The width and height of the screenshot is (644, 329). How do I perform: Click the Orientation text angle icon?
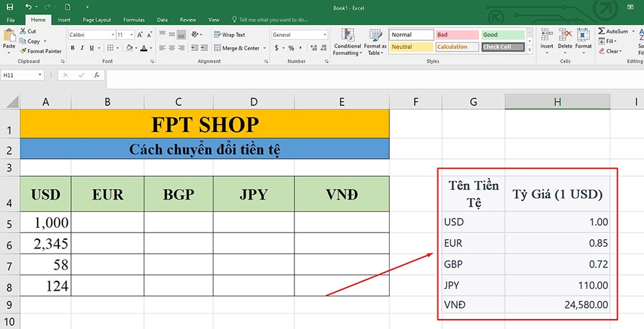click(x=195, y=34)
